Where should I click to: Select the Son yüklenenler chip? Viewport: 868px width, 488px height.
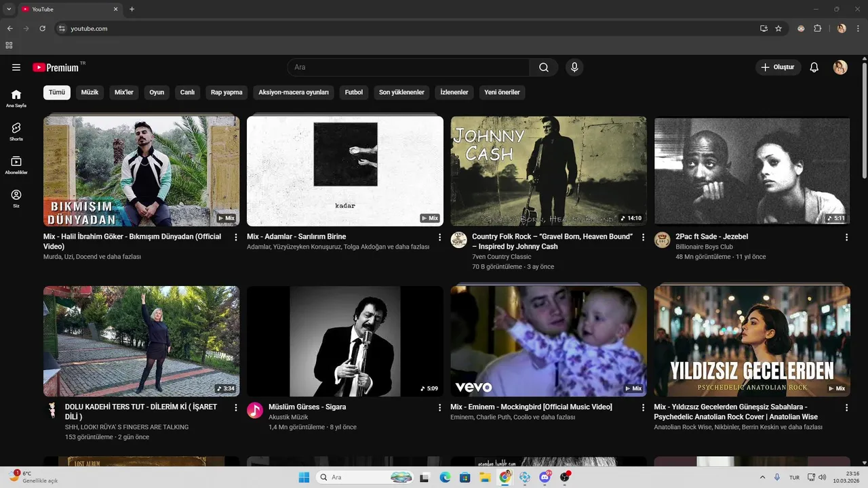click(x=401, y=92)
